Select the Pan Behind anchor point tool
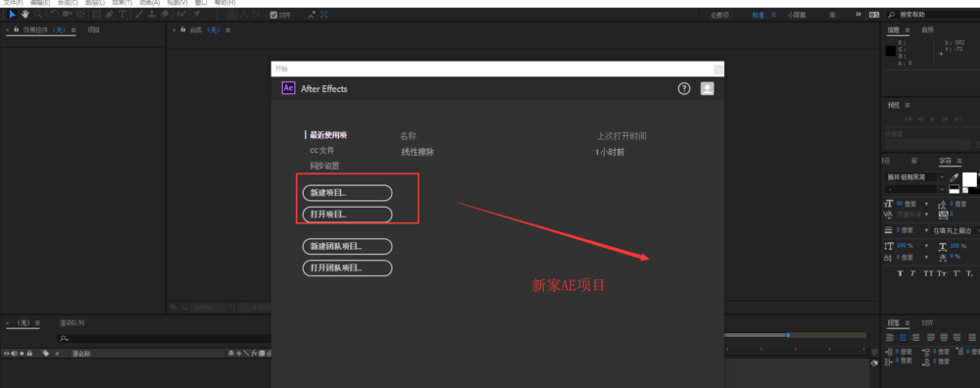 pyautogui.click(x=81, y=14)
